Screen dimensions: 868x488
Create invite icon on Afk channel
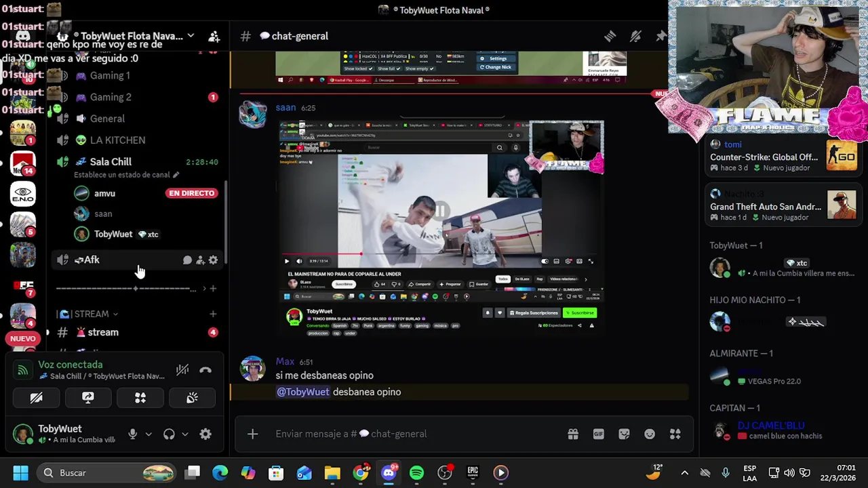pyautogui.click(x=200, y=260)
